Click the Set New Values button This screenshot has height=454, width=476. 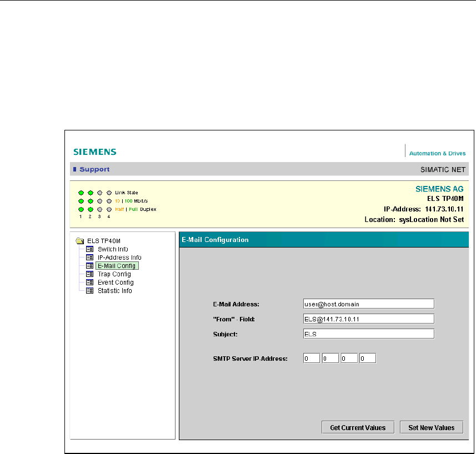(432, 427)
